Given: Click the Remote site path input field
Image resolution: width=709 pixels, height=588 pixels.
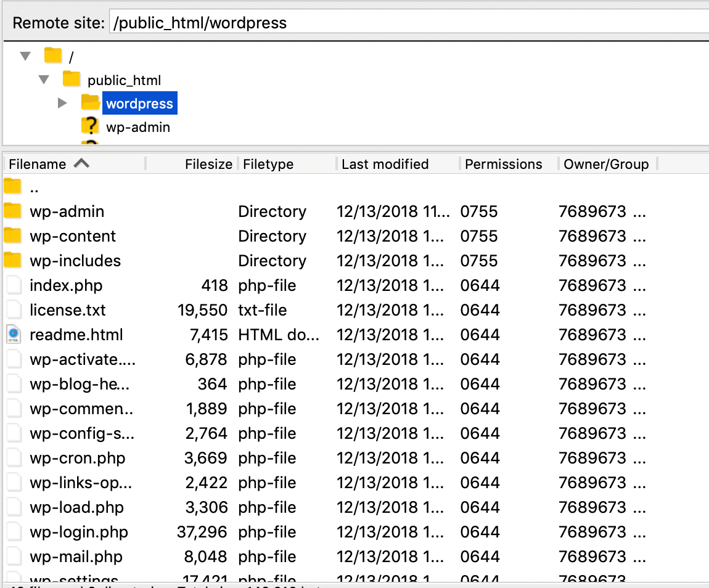Looking at the screenshot, I should pyautogui.click(x=407, y=23).
